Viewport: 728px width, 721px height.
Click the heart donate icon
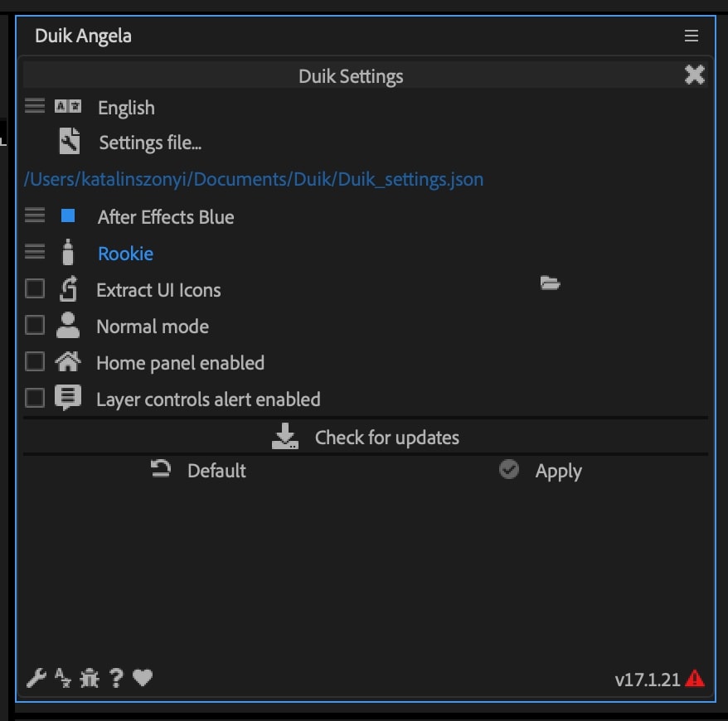pos(143,677)
